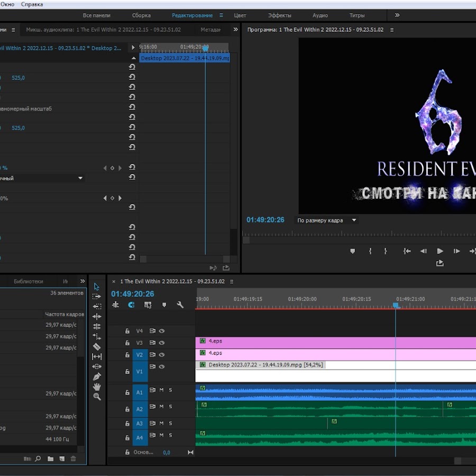Select the Selection tool arrow

click(97, 287)
